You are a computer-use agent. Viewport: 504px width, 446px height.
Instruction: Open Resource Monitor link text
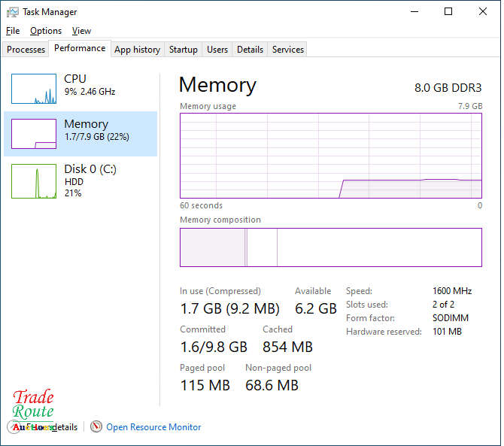click(x=153, y=427)
